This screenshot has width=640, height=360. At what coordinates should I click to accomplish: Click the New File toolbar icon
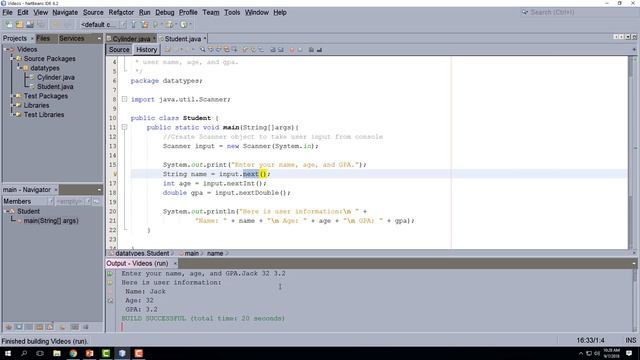[x=9, y=24]
